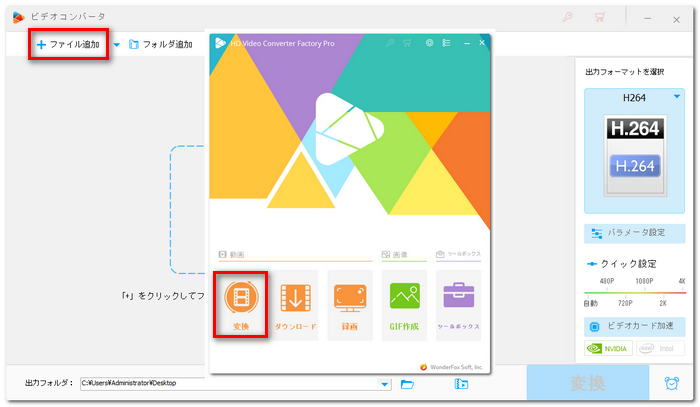
Task: Click the alarm clock scheduler icon
Action: tap(671, 383)
